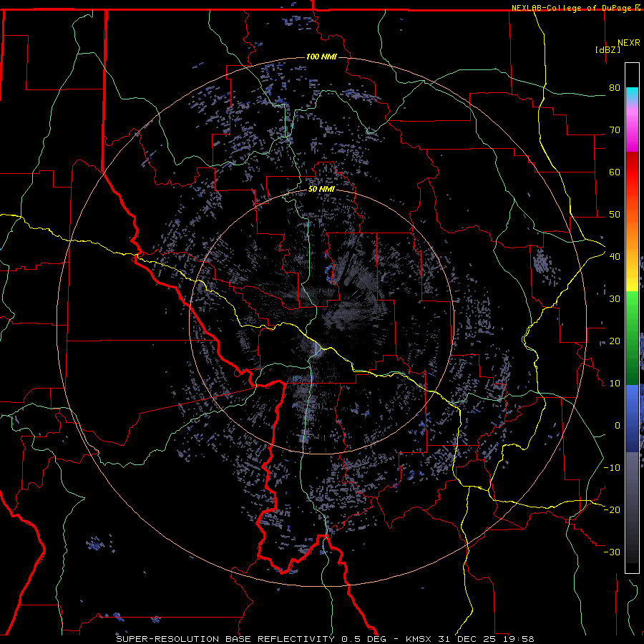Pick the magenta segment of the dBZ scale
Image resolution: width=644 pixels, height=644 pixels.
(632, 136)
